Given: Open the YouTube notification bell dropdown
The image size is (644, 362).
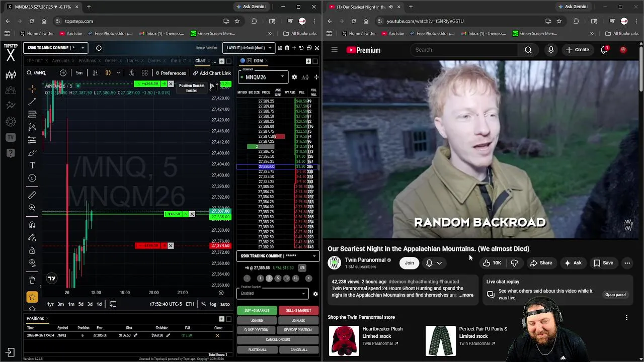Looking at the screenshot, I should (434, 263).
